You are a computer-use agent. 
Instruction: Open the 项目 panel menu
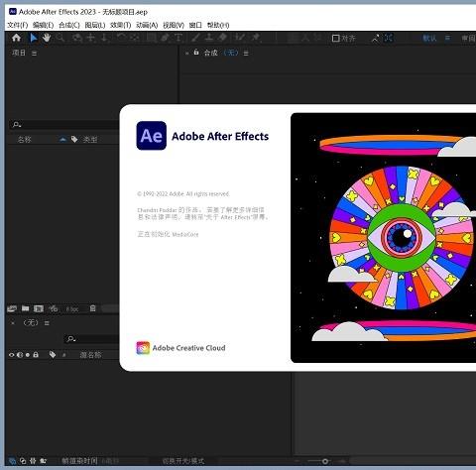pyautogui.click(x=34, y=54)
